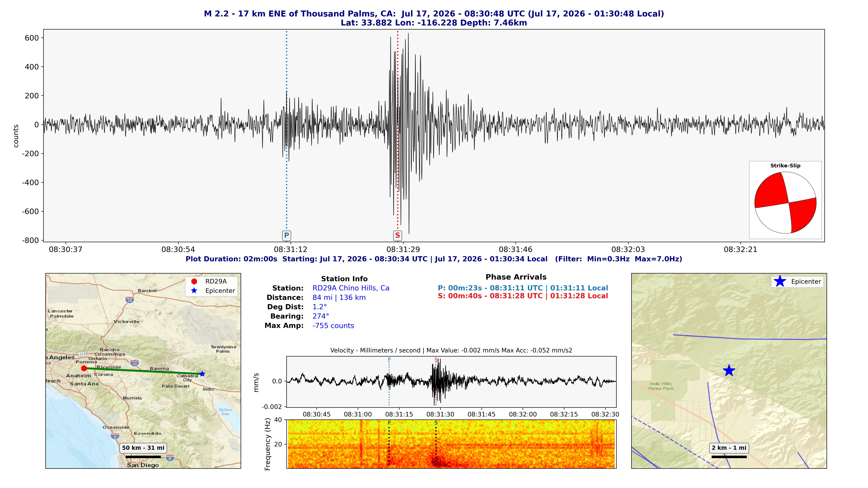Image resolution: width=868 pixels, height=488 pixels.
Task: Click the '84 mi | 136 km' distance value
Action: 339,298
